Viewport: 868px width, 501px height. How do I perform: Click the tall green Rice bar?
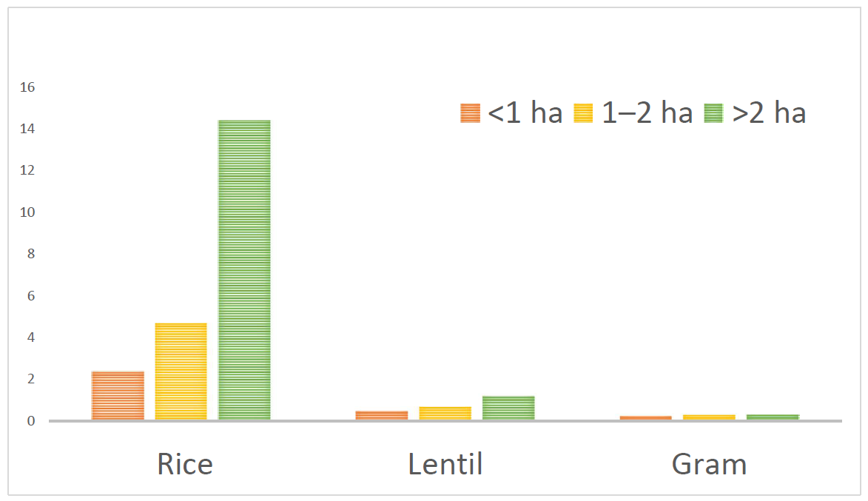point(244,269)
